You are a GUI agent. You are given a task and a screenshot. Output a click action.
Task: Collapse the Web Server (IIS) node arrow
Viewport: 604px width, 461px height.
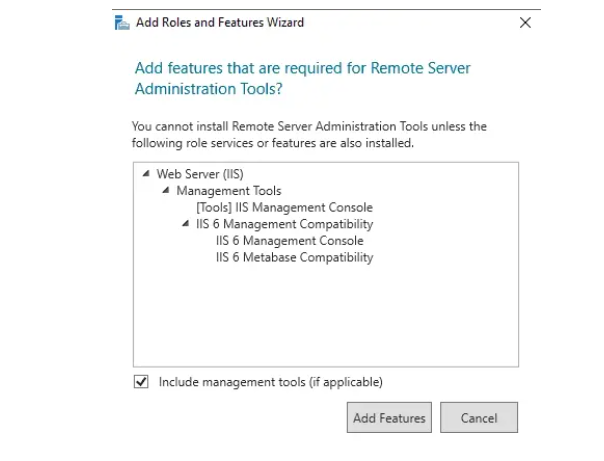[146, 174]
